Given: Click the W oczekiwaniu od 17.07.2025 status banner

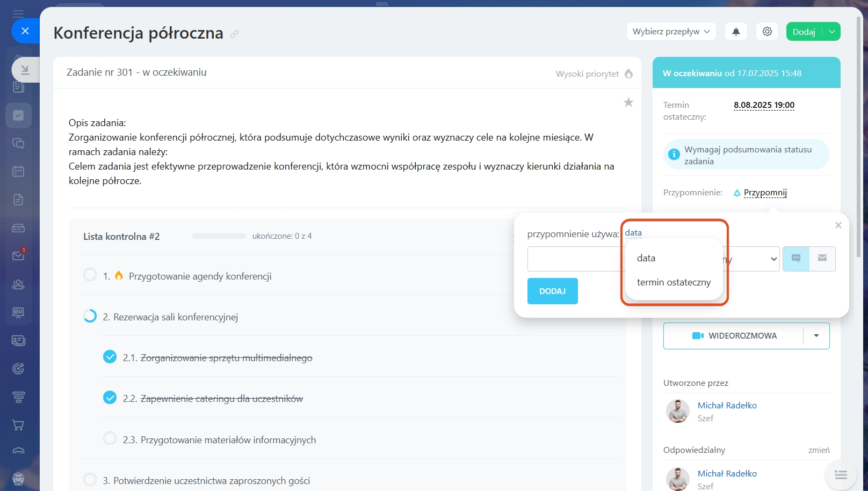Looking at the screenshot, I should click(747, 73).
